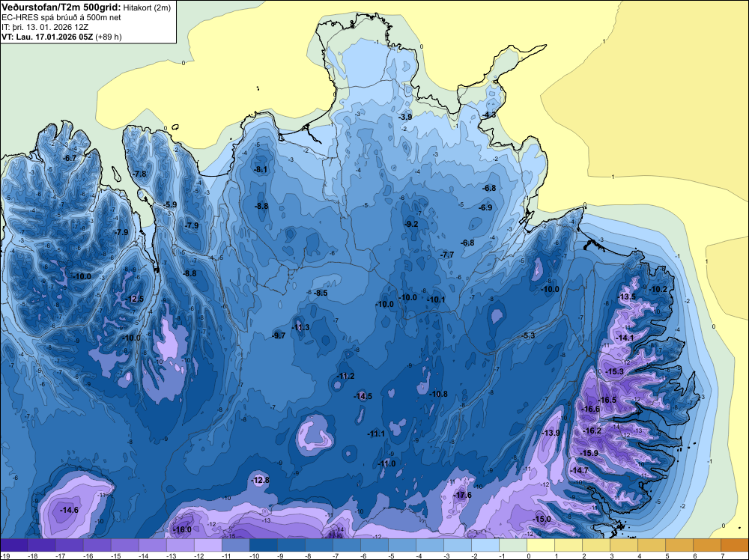Click the -14.6 temperature value
This screenshot has height=560, width=749.
69,510
